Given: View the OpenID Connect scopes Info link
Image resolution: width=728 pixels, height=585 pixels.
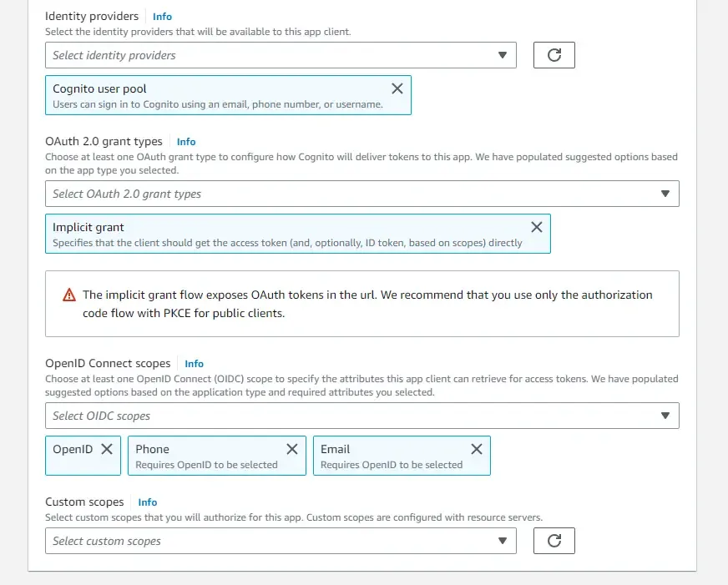Looking at the screenshot, I should click(194, 363).
